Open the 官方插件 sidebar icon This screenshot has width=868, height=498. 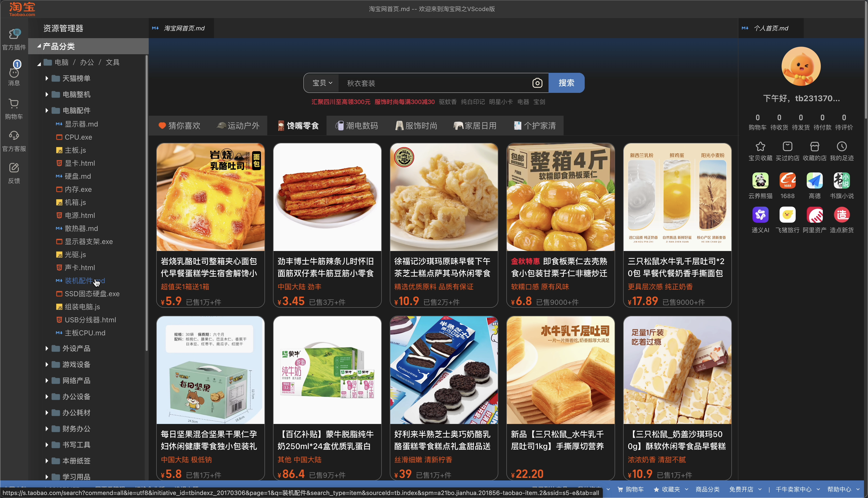[14, 35]
